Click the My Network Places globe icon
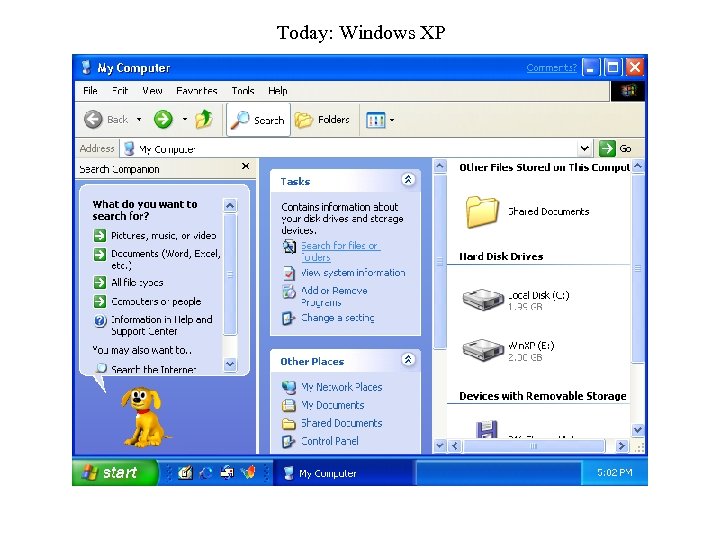The width and height of the screenshot is (720, 540). coord(288,387)
